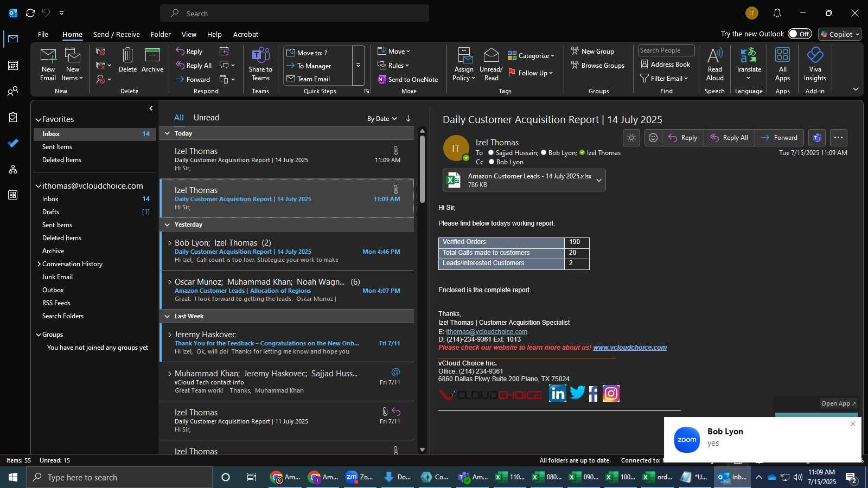Open Tasks clipboard icon in sidebar
This screenshot has height=488, width=868.
(13, 117)
